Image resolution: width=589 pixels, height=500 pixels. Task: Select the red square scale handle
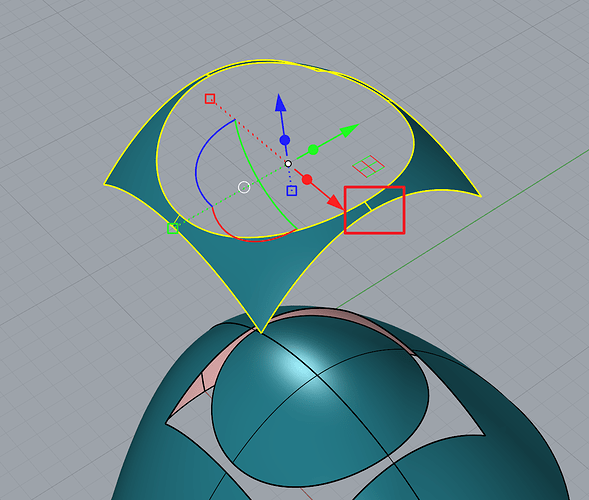click(x=210, y=99)
